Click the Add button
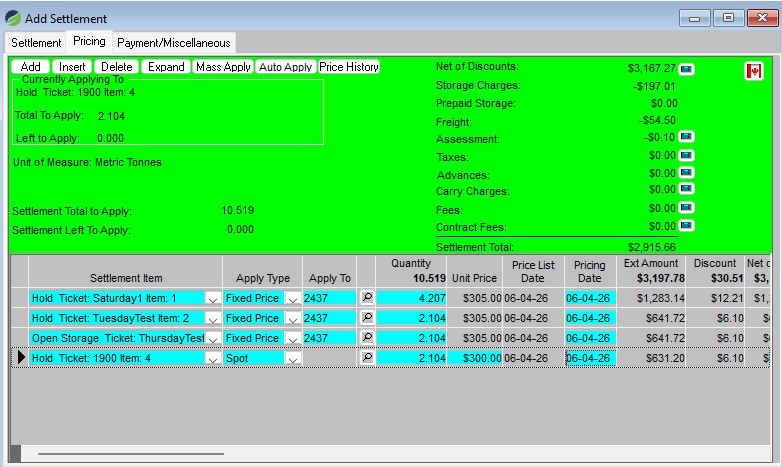This screenshot has height=467, width=782. (30, 66)
